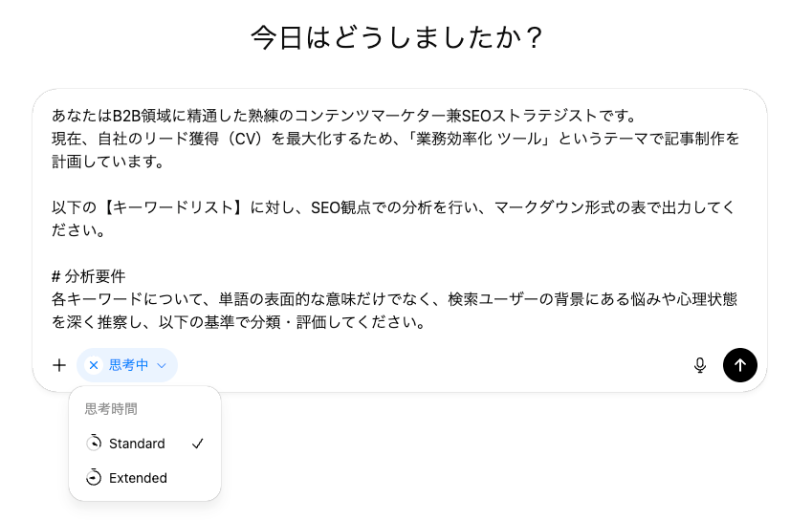Click the 今日はどうしましたか？ heading
The image size is (812, 520).
coord(398,38)
